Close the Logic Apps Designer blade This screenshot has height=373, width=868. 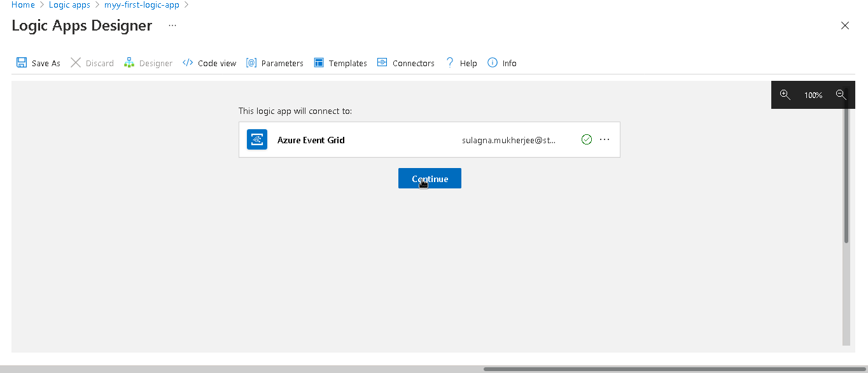845,25
